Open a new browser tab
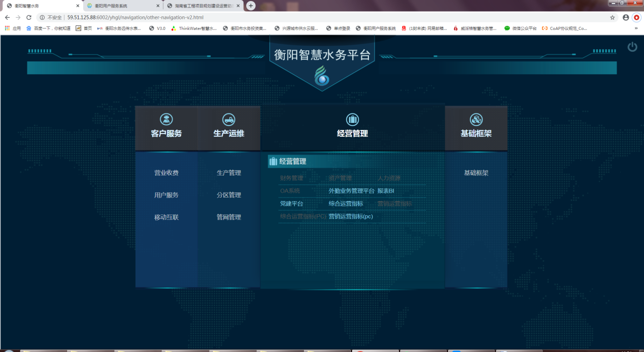This screenshot has width=644, height=352. coord(251,6)
